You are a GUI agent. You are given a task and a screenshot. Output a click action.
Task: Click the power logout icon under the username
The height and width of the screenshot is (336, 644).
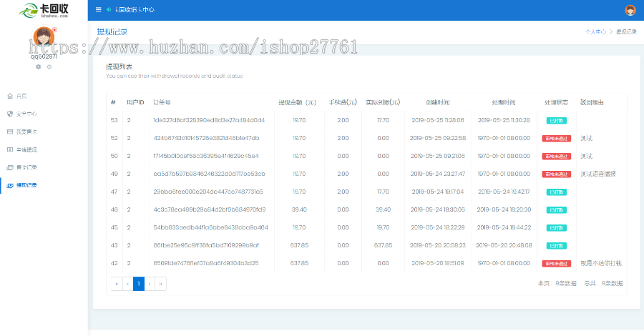tap(49, 67)
